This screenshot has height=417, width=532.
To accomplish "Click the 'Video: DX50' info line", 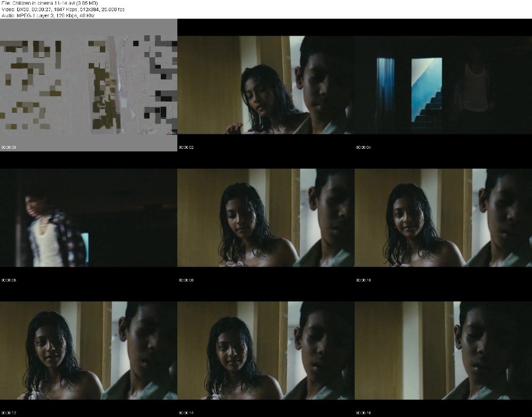I will (x=63, y=9).
